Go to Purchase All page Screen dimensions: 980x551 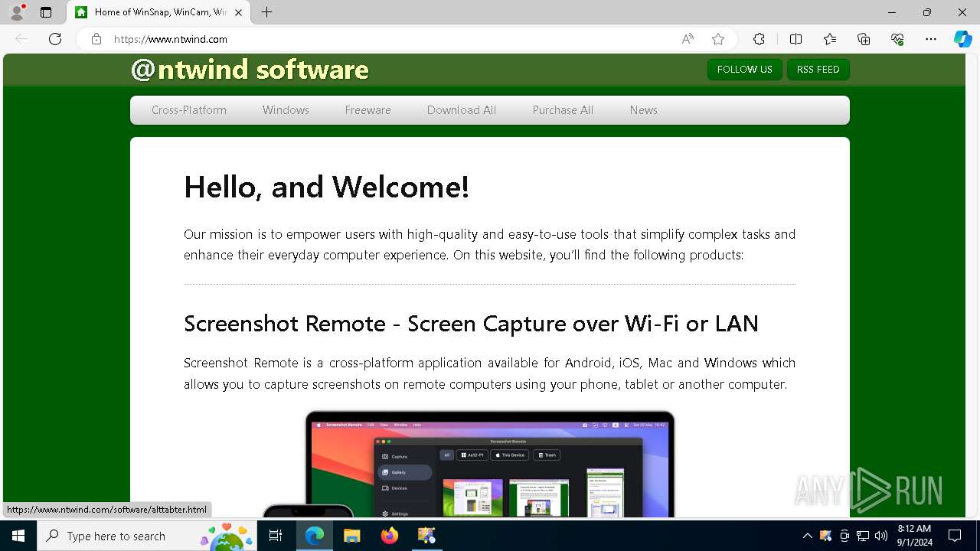(x=563, y=110)
